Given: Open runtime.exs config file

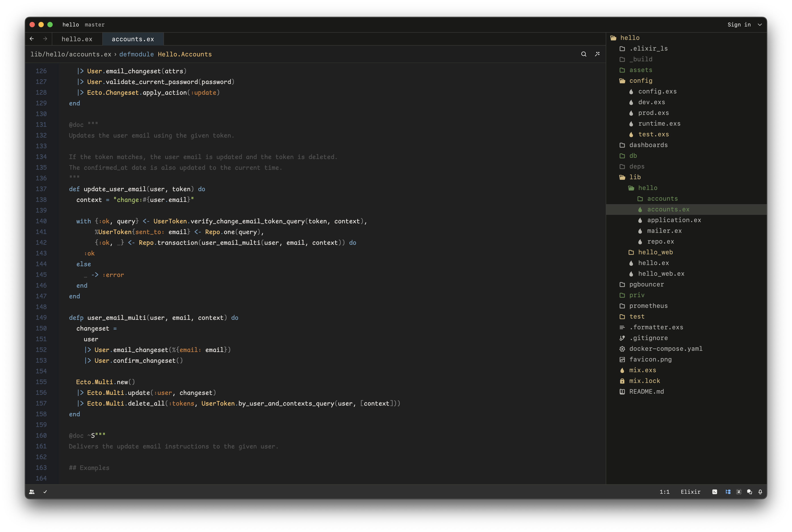Looking at the screenshot, I should click(686, 124).
